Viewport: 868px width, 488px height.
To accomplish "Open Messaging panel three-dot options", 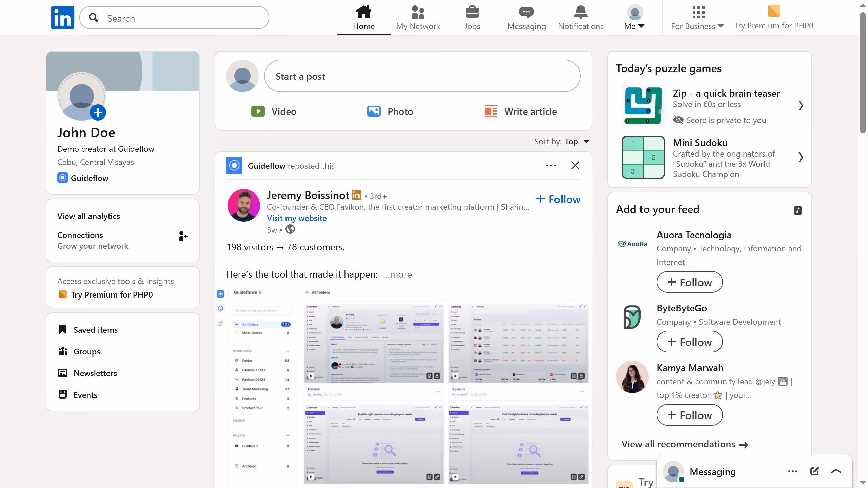I will click(x=793, y=471).
